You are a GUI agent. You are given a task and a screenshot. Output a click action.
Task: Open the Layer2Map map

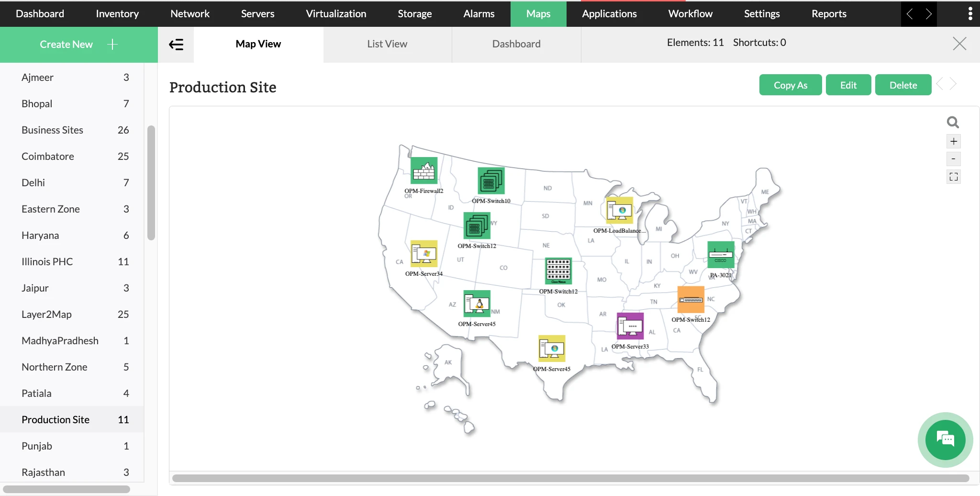[72, 314]
